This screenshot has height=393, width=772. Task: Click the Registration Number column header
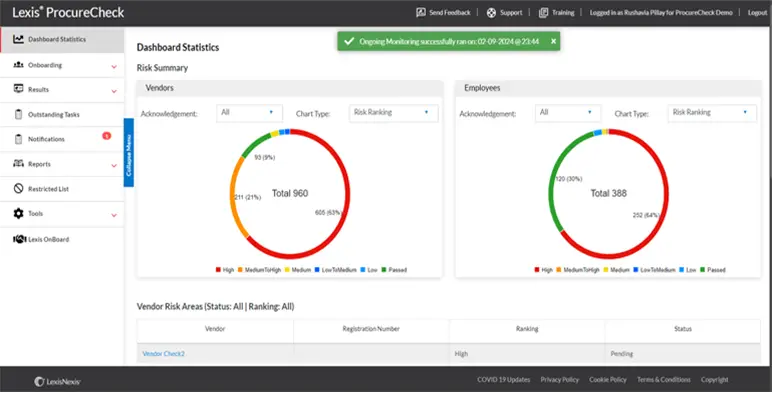[x=371, y=329]
